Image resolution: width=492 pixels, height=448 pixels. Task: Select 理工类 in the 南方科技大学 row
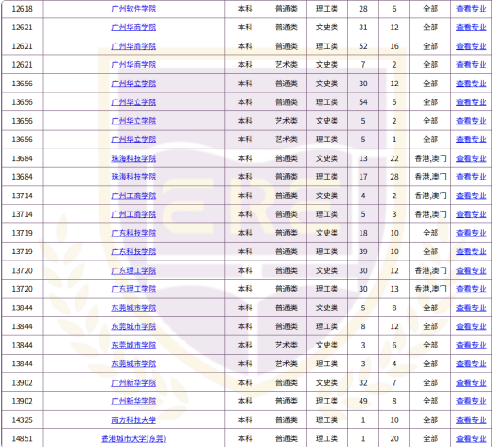(327, 420)
